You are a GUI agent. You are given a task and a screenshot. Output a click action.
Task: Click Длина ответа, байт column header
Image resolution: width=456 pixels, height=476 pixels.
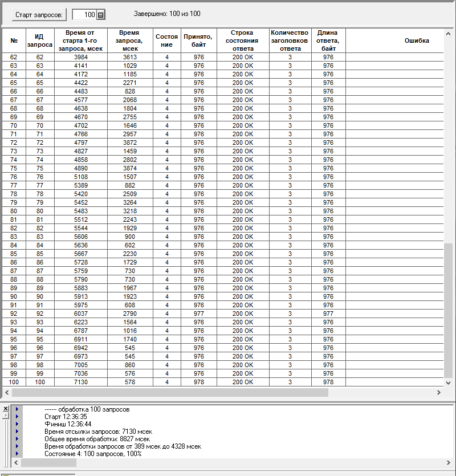tap(328, 40)
